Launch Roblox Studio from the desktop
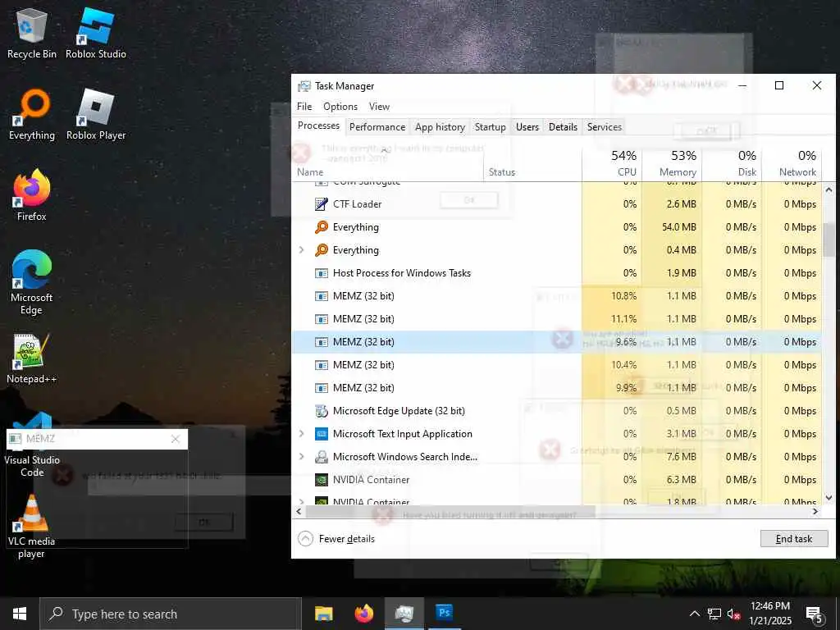Image resolution: width=840 pixels, height=630 pixels. [96, 33]
